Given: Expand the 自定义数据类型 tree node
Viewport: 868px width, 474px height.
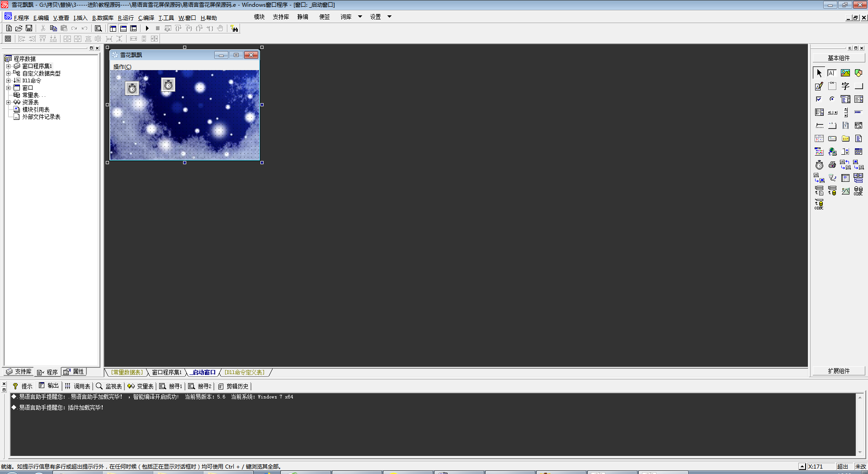Looking at the screenshot, I should click(8, 73).
